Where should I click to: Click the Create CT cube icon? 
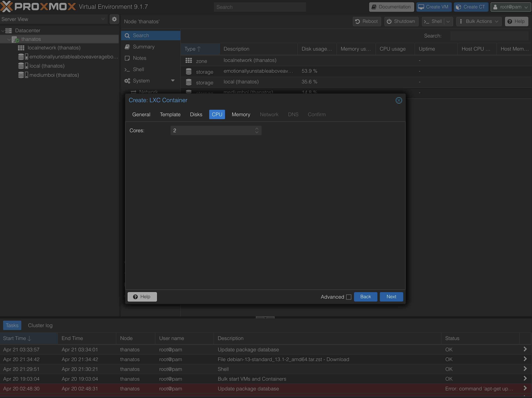click(x=458, y=7)
